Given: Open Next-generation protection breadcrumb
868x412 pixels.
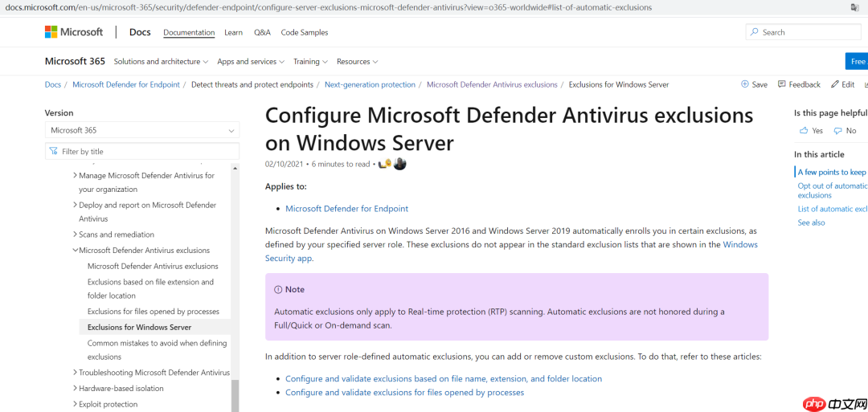Looking at the screenshot, I should (x=370, y=84).
